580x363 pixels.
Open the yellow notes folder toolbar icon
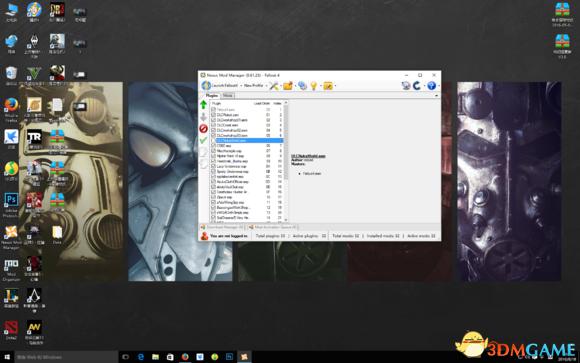point(328,86)
